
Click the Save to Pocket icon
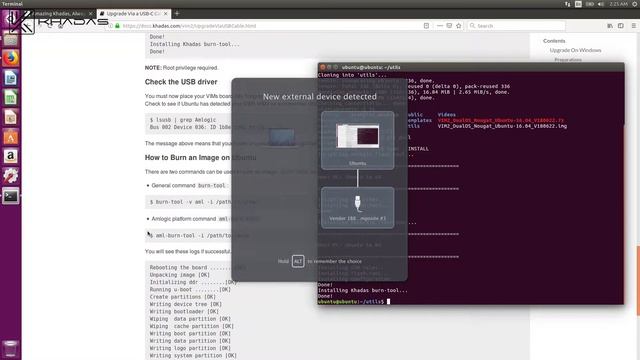(x=449, y=26)
